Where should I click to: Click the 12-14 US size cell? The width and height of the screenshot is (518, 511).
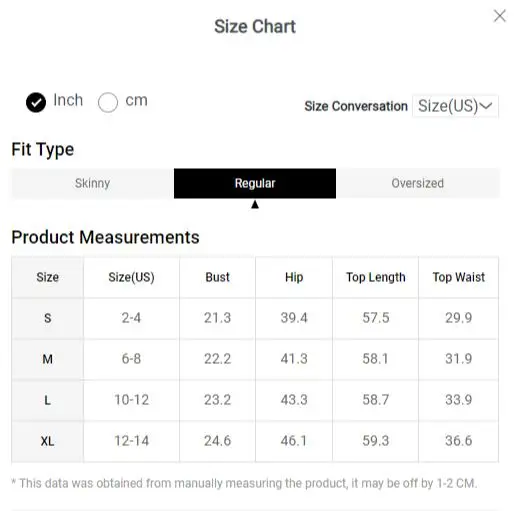pos(131,441)
